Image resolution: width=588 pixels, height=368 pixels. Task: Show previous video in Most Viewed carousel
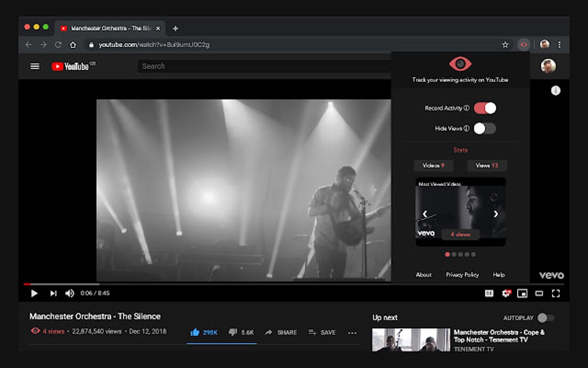coord(425,213)
